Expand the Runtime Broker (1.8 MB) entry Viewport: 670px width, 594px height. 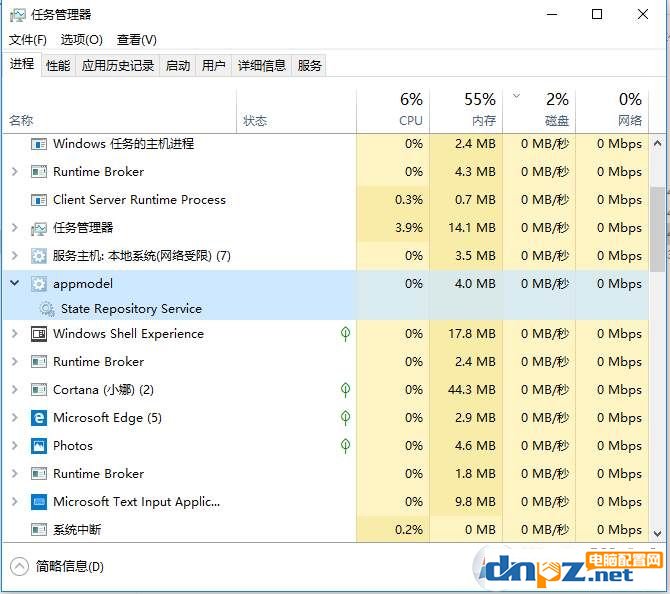click(x=15, y=473)
